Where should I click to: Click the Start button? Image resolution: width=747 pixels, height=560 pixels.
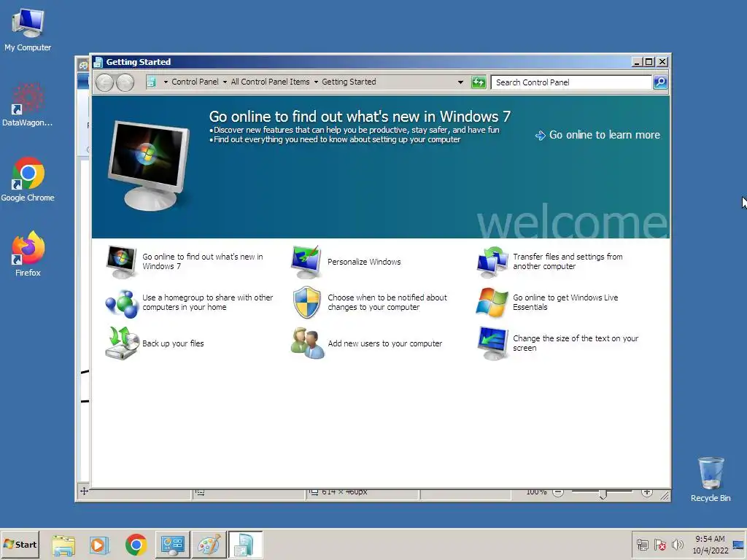click(x=20, y=545)
